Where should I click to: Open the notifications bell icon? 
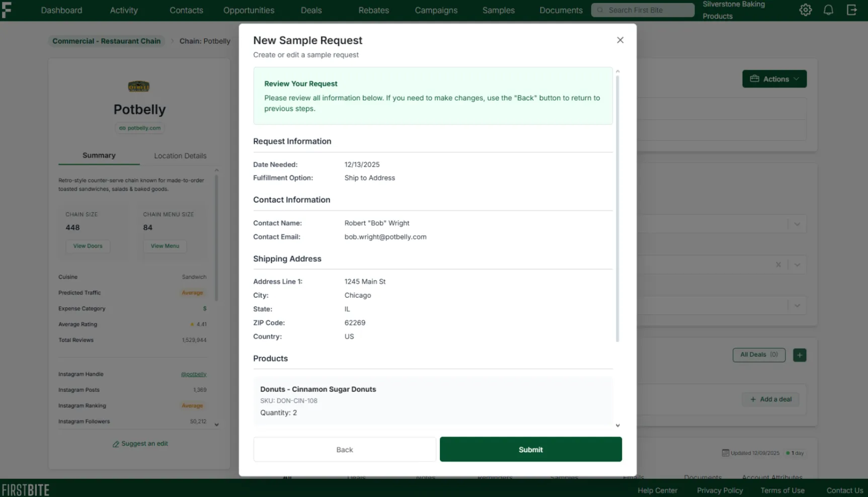click(x=828, y=10)
